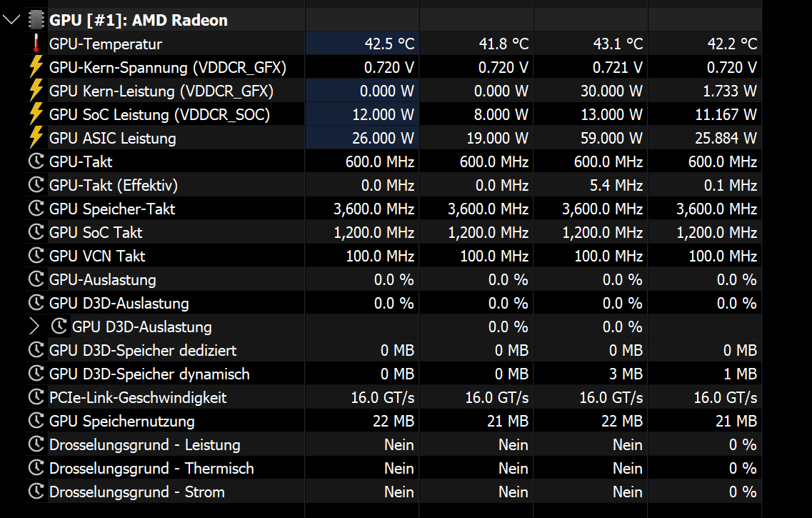This screenshot has height=518, width=812.
Task: Click the thermometer icon of GPU-Temperatur
Action: click(36, 44)
